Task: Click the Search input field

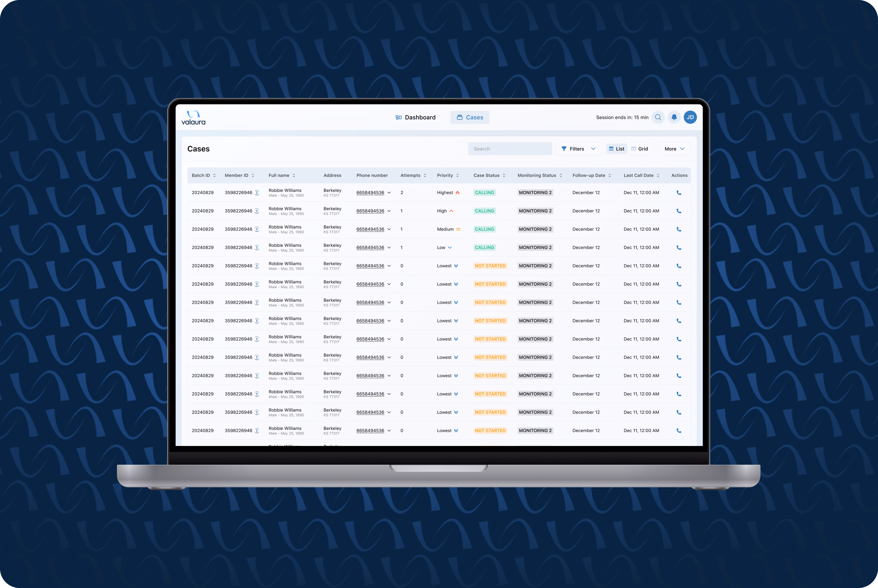Action: tap(510, 149)
